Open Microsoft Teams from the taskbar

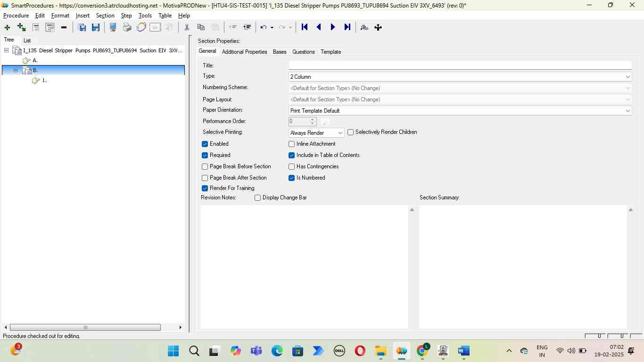click(x=256, y=351)
